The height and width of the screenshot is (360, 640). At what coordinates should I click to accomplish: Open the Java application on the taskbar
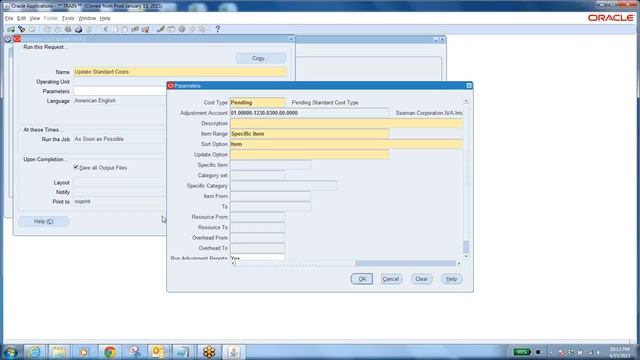pyautogui.click(x=233, y=351)
